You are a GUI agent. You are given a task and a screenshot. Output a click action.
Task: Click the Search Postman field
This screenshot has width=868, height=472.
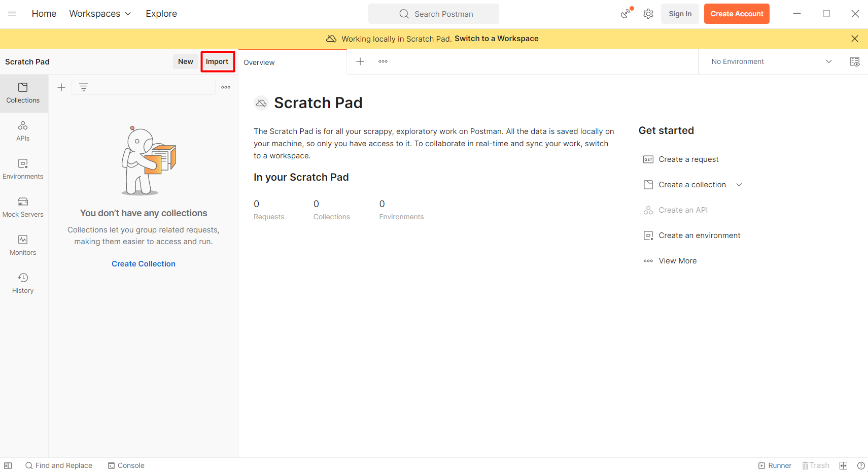point(434,14)
